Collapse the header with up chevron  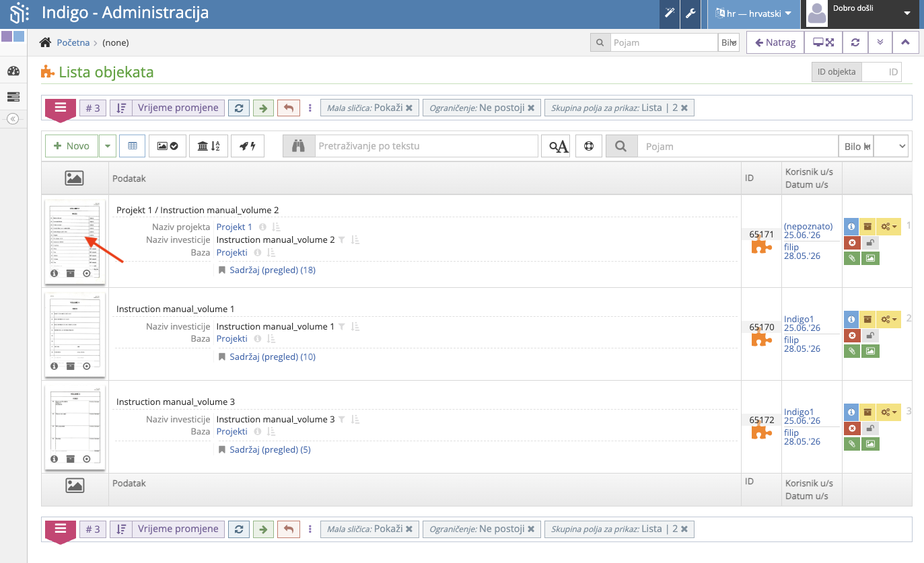coord(905,42)
